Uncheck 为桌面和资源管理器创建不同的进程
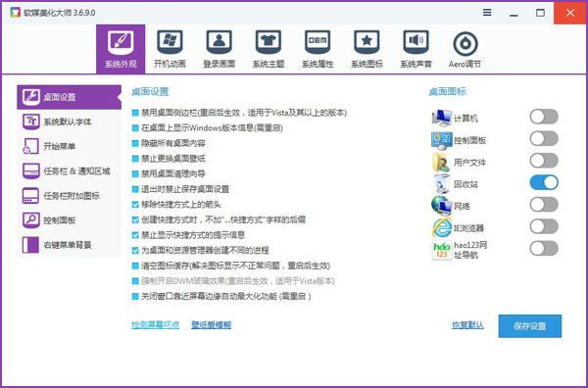Image resolution: width=588 pixels, height=388 pixels. coord(135,251)
